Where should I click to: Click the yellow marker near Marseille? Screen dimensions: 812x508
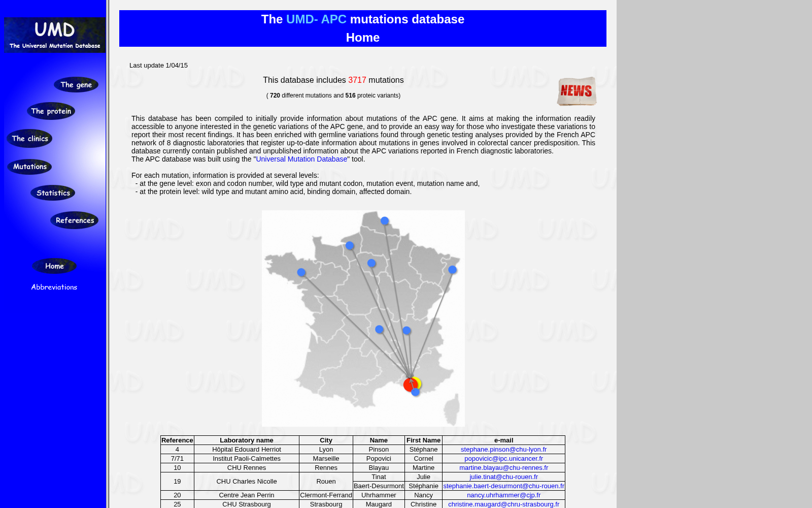[419, 383]
